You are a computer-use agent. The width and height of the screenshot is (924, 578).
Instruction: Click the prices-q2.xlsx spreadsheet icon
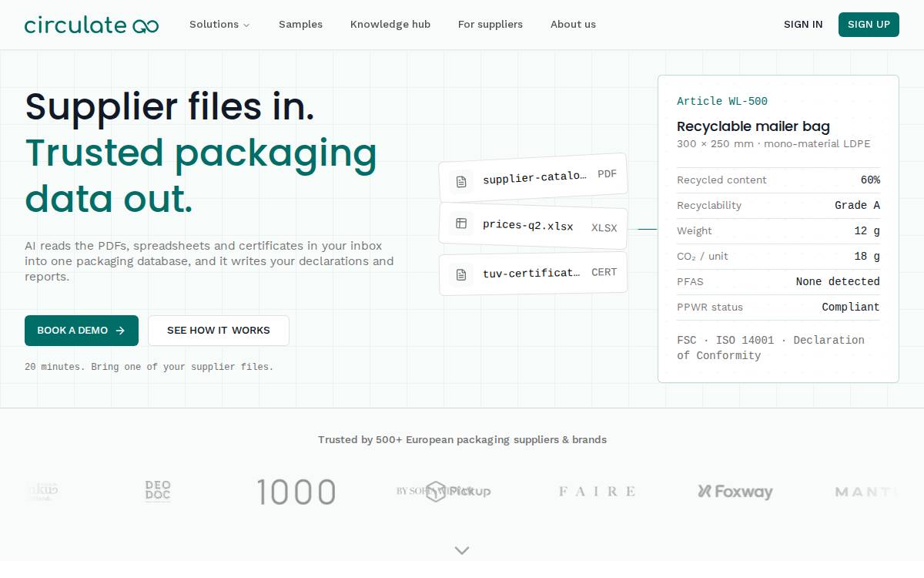pos(461,223)
